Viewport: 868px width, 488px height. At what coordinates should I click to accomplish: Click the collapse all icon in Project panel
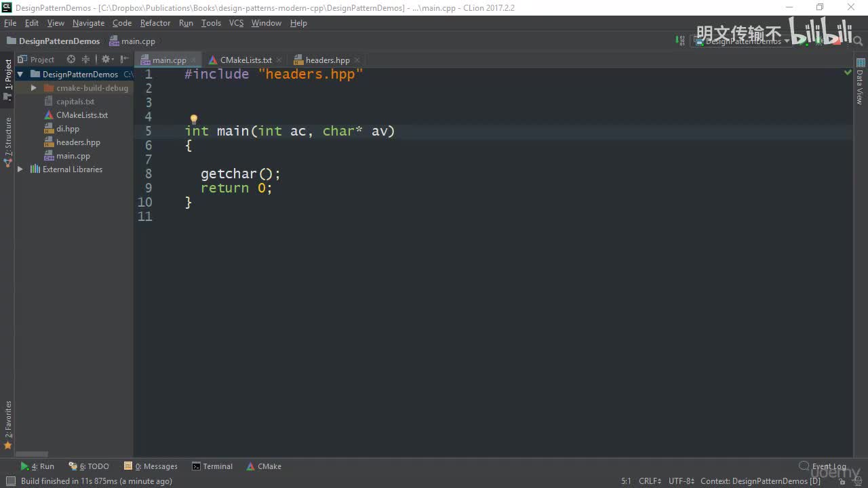coord(86,60)
